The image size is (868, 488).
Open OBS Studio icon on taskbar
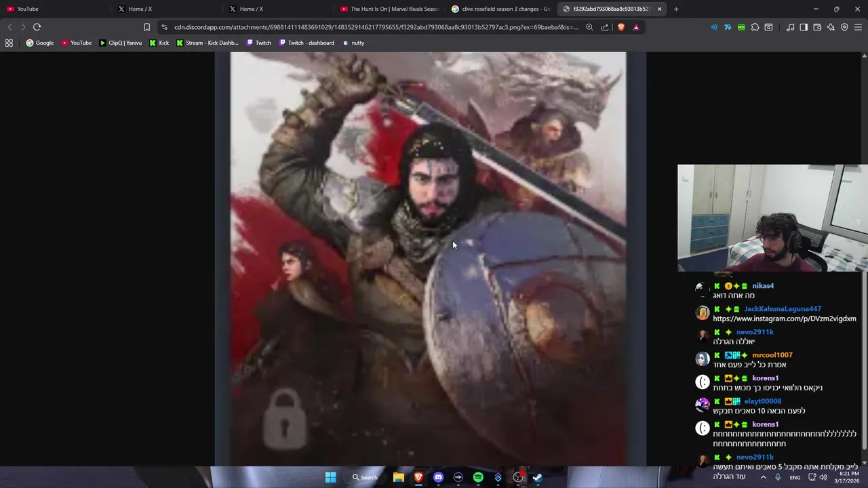pos(518,477)
